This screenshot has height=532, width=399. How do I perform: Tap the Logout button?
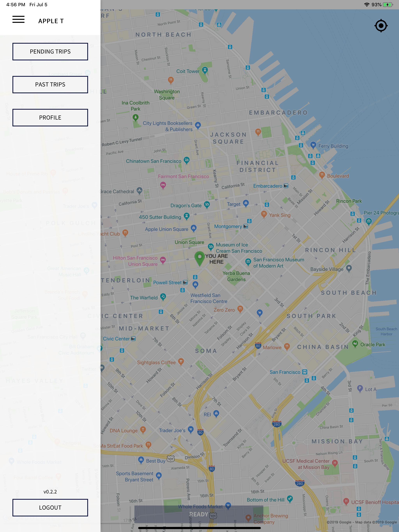tap(50, 507)
